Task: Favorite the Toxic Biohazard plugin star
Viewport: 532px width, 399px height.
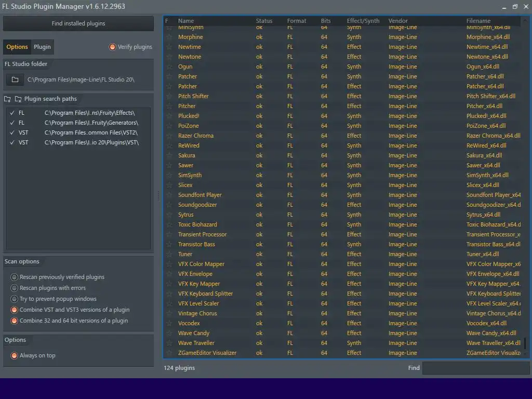Action: pyautogui.click(x=169, y=224)
